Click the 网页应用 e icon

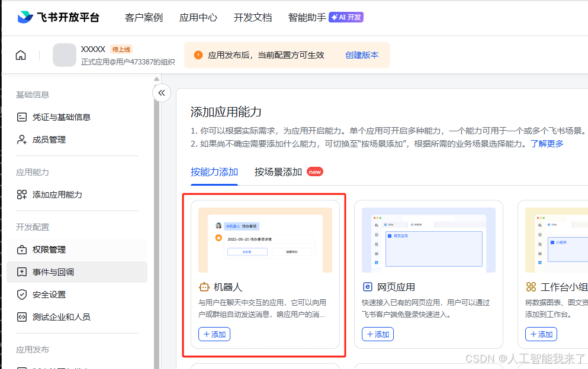coord(368,287)
